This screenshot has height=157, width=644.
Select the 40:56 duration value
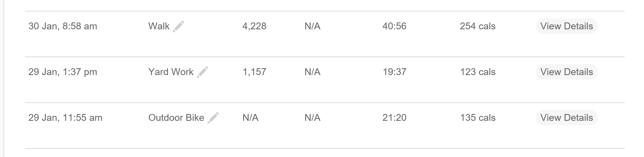pos(395,26)
